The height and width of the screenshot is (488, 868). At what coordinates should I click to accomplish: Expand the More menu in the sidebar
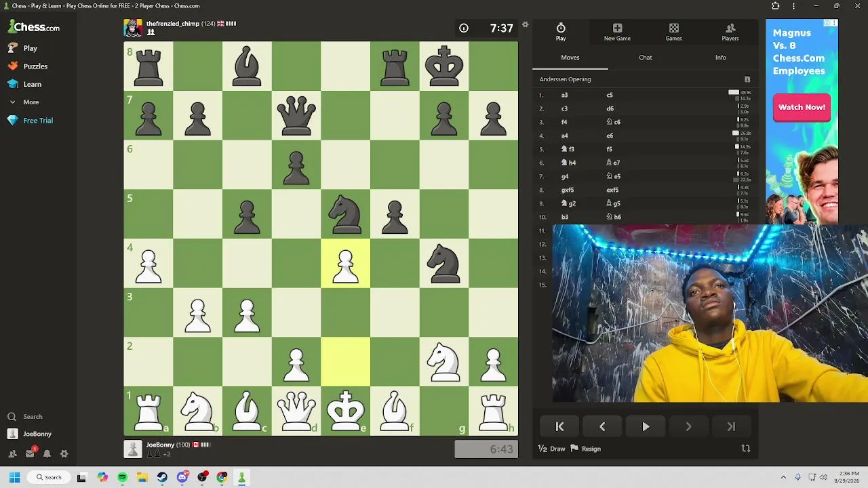point(24,102)
